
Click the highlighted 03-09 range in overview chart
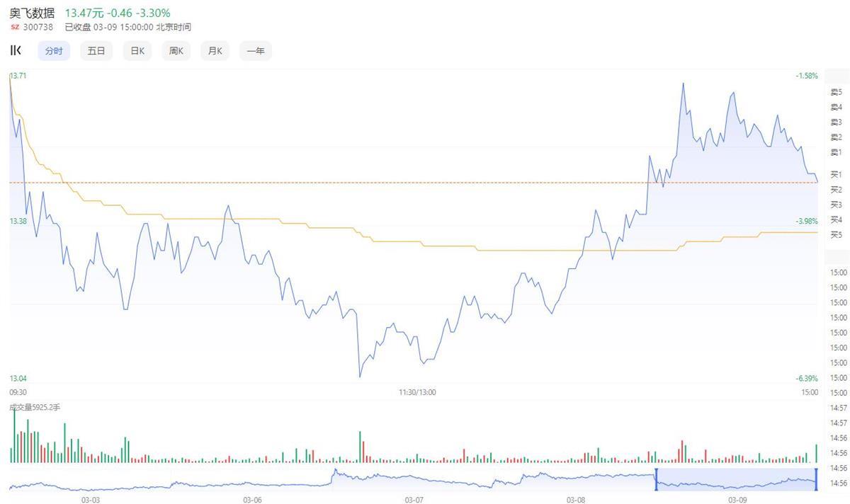coord(737,479)
